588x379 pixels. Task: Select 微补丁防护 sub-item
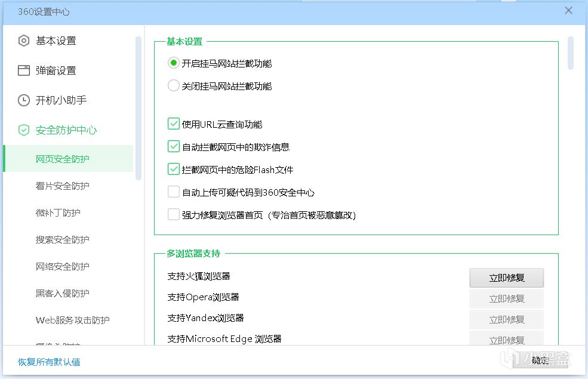tap(58, 212)
